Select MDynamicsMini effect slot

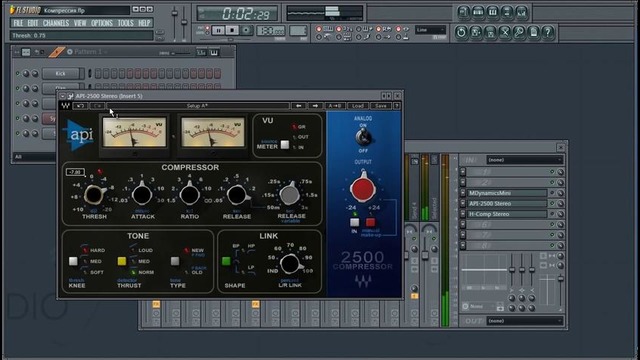click(x=507, y=193)
